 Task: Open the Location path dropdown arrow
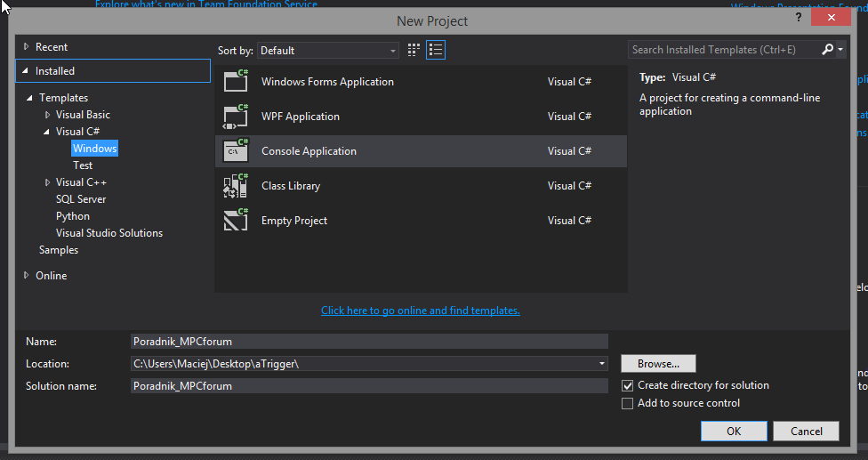[x=602, y=364]
